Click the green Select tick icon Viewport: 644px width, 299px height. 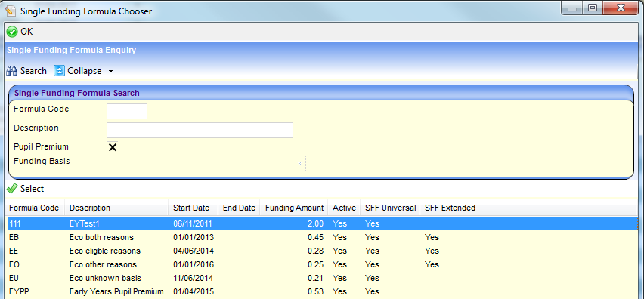coord(12,189)
